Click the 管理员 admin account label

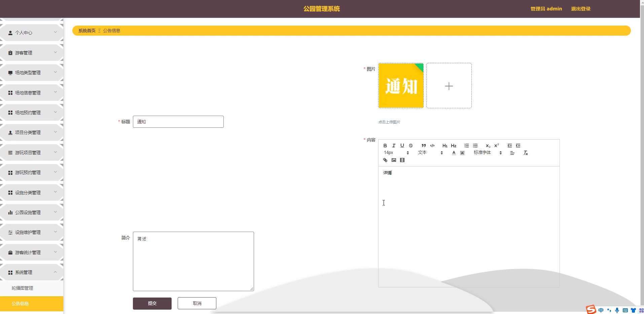[546, 9]
